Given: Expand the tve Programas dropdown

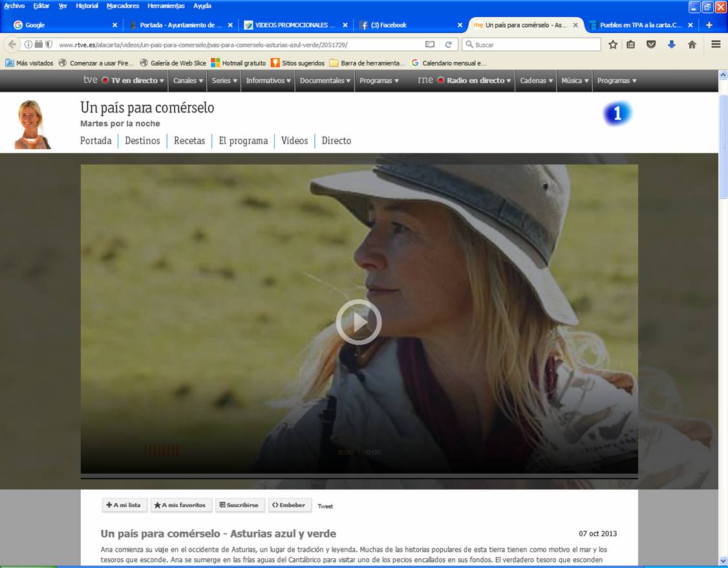Looking at the screenshot, I should coord(380,80).
